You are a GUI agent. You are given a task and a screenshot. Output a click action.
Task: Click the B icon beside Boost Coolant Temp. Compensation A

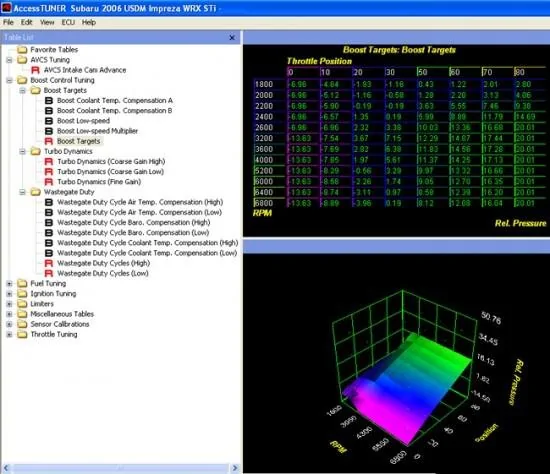tap(49, 100)
